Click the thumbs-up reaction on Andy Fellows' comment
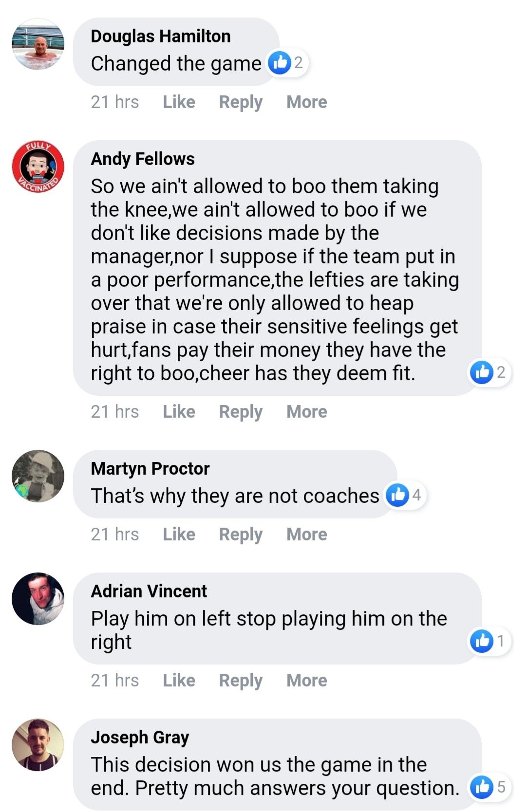The image size is (526, 812). click(x=482, y=372)
